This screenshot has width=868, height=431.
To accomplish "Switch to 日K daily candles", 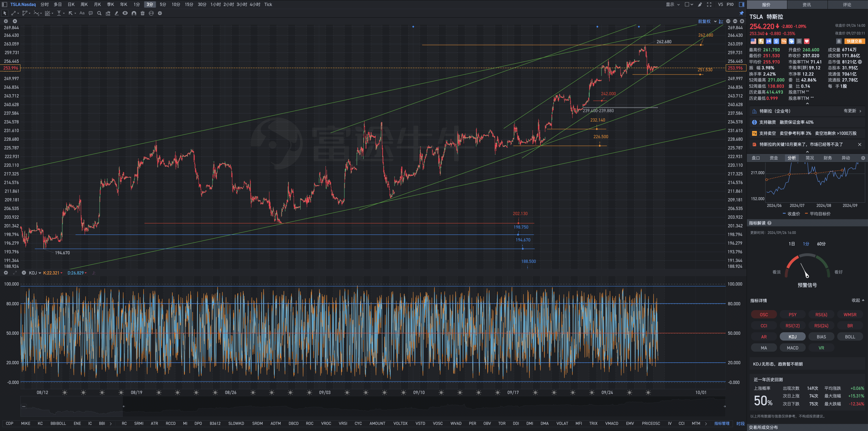I will (71, 5).
